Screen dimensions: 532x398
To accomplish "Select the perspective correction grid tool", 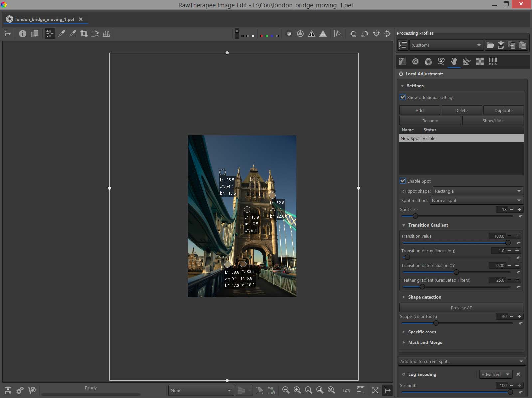I will tap(106, 34).
